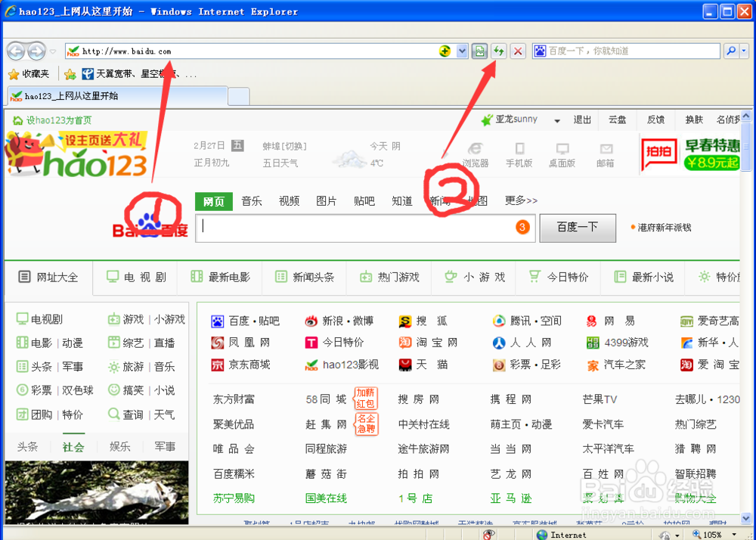Open 京东商城 site link

point(240,365)
